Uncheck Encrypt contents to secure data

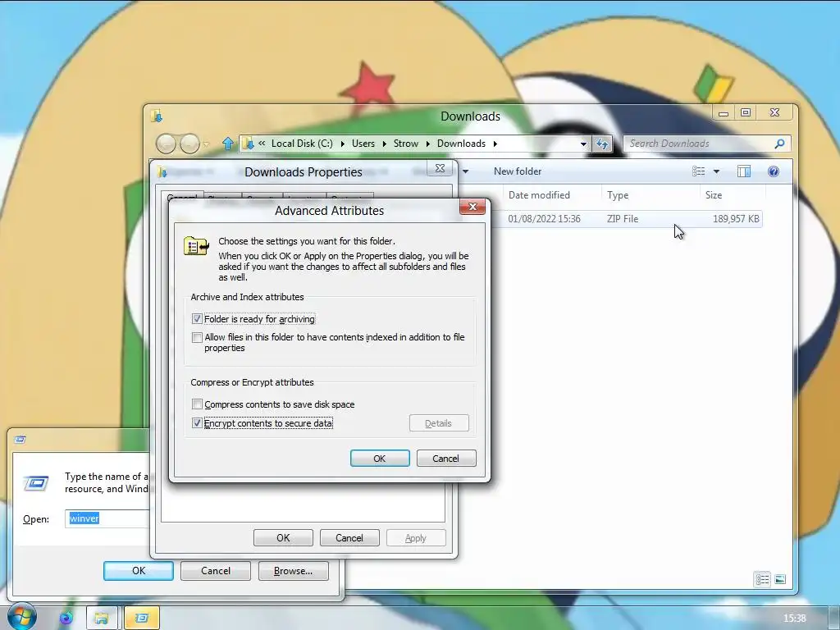tap(197, 423)
